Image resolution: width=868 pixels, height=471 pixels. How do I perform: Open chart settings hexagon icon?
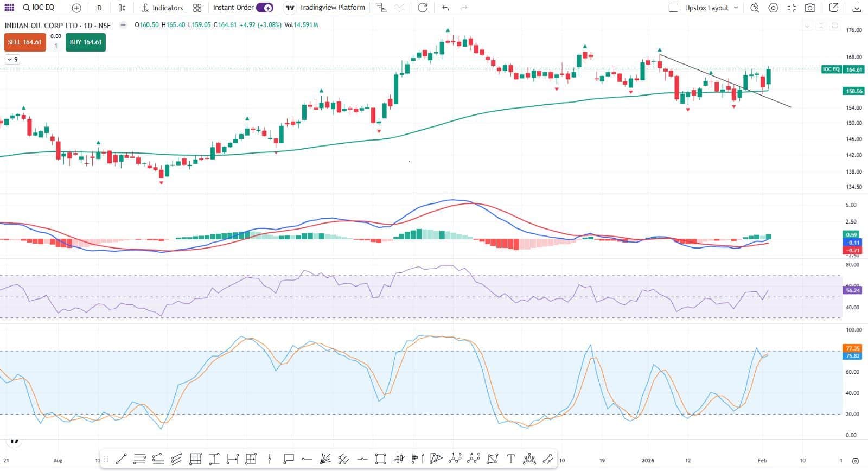[x=773, y=8]
